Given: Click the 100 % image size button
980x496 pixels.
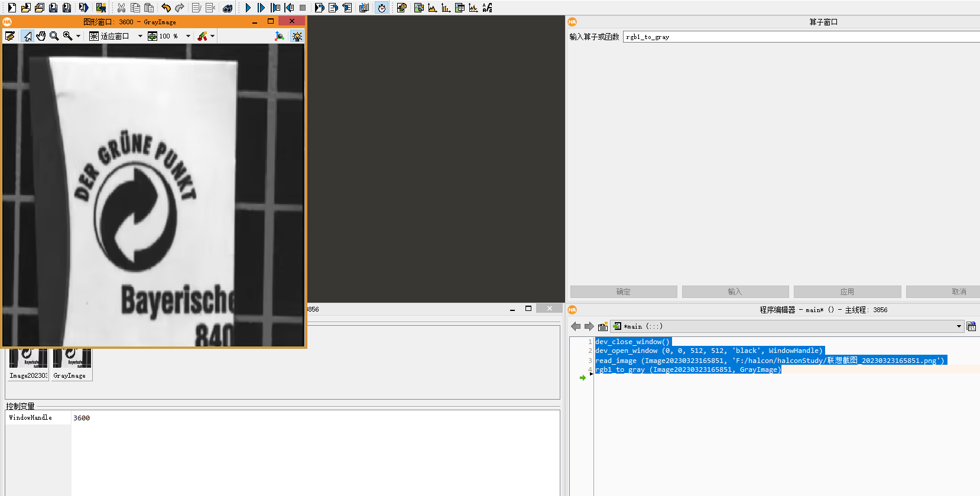Looking at the screenshot, I should click(x=163, y=36).
